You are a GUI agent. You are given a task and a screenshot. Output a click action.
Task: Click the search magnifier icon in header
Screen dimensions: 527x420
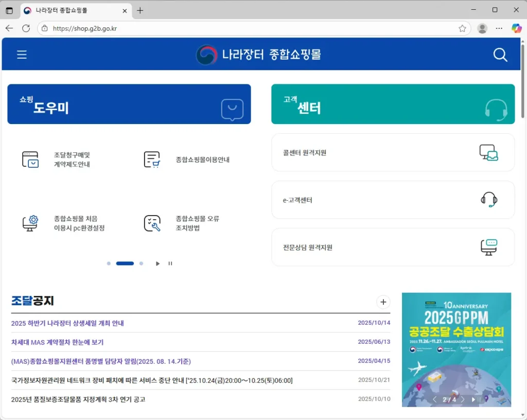click(500, 55)
